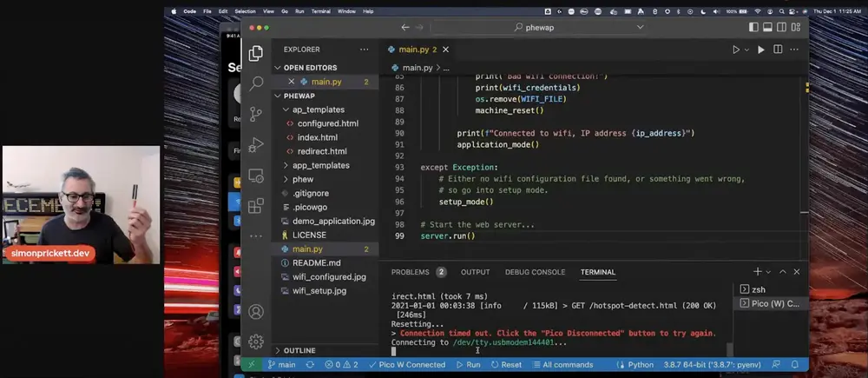Open the .gitignore file
This screenshot has width=868, height=378.
coord(311,194)
